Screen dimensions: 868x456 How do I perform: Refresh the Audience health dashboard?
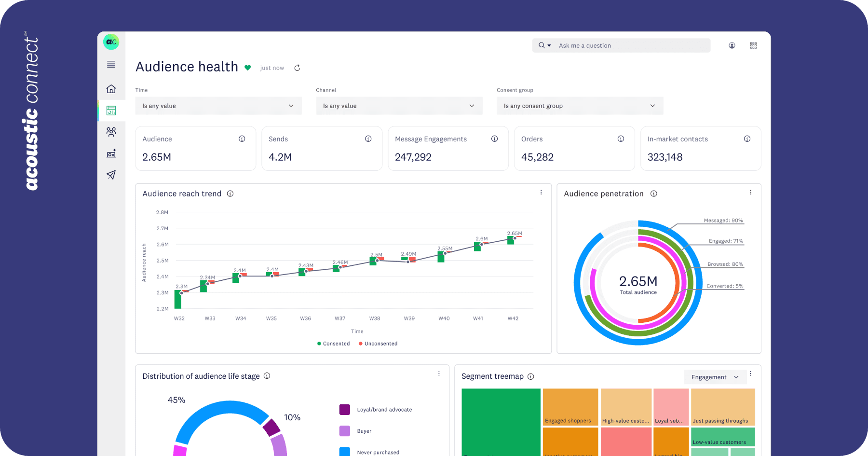(297, 68)
